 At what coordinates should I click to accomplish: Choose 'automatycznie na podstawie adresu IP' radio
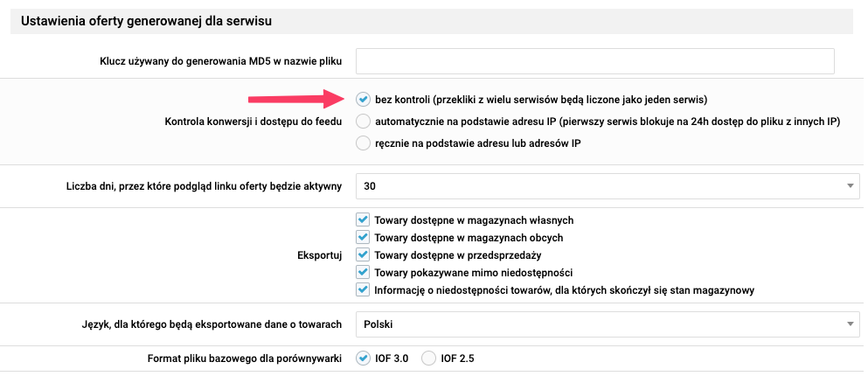click(363, 122)
